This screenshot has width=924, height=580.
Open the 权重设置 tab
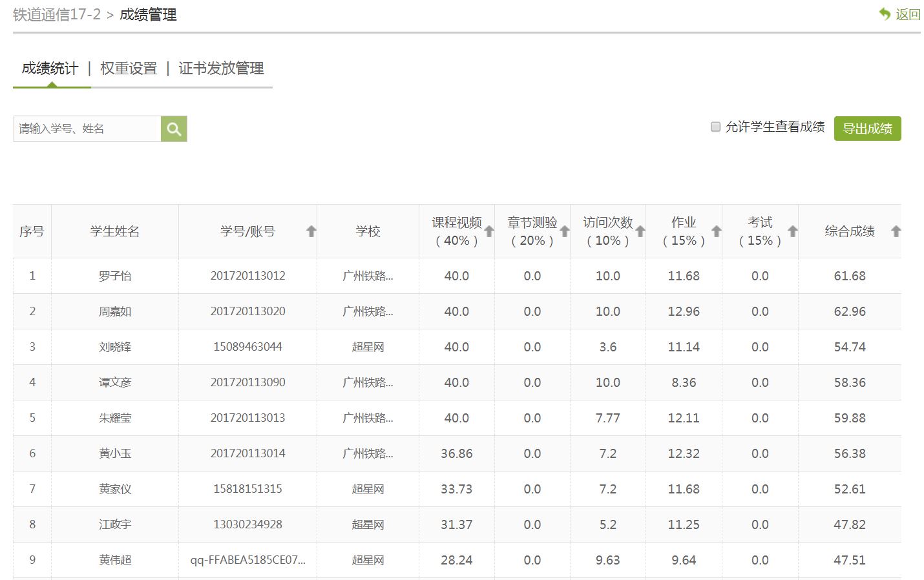[129, 68]
